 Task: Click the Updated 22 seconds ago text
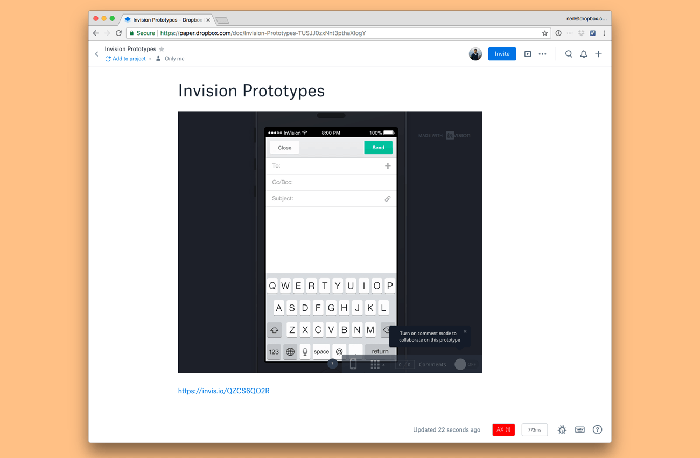click(x=447, y=430)
